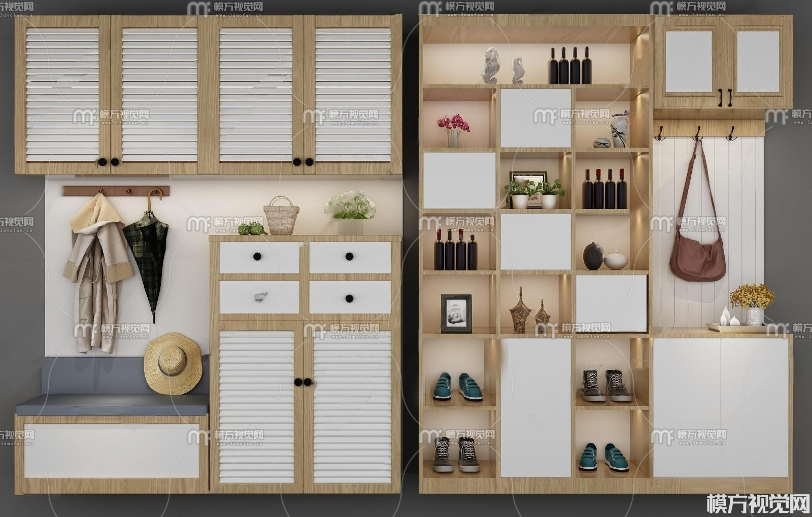The image size is (812, 517).
Task: Select the large seahorse statue on the left
Action: (x=491, y=66)
